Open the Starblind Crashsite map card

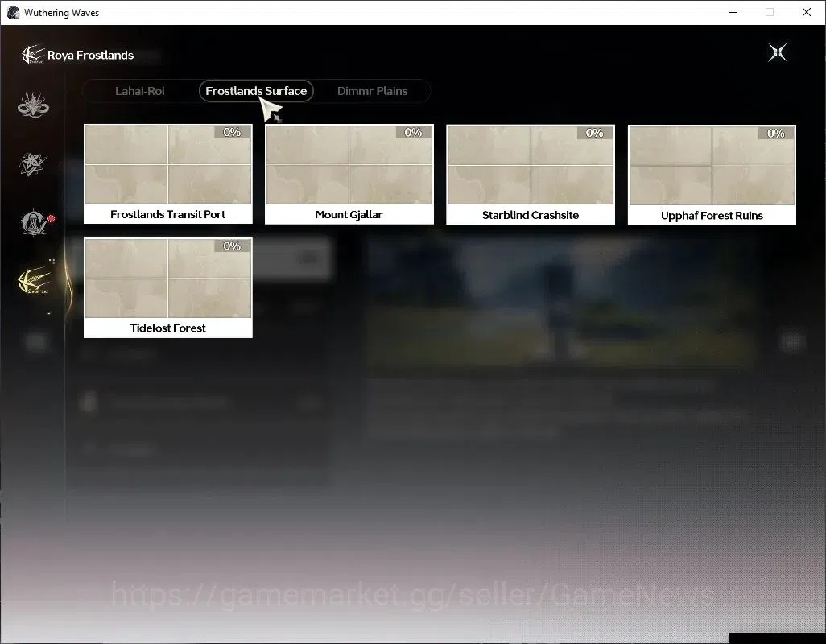point(531,175)
